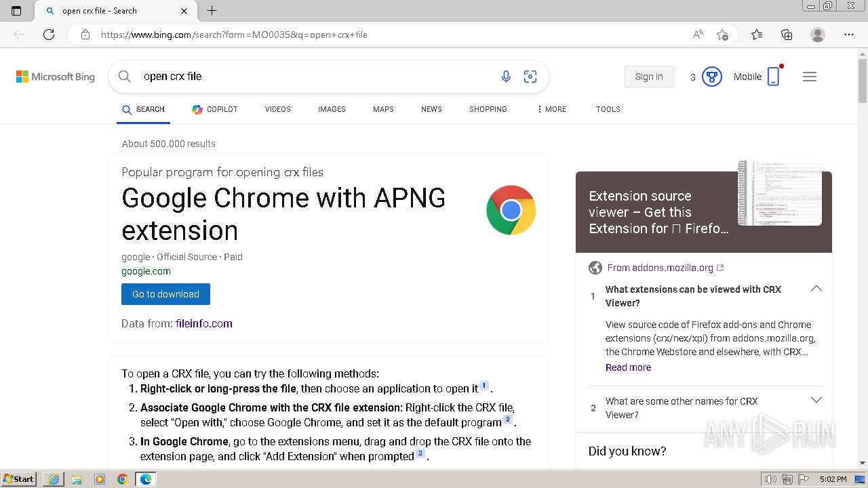Expand 'What are some other names' question
This screenshot has height=488, width=868.
tap(816, 401)
